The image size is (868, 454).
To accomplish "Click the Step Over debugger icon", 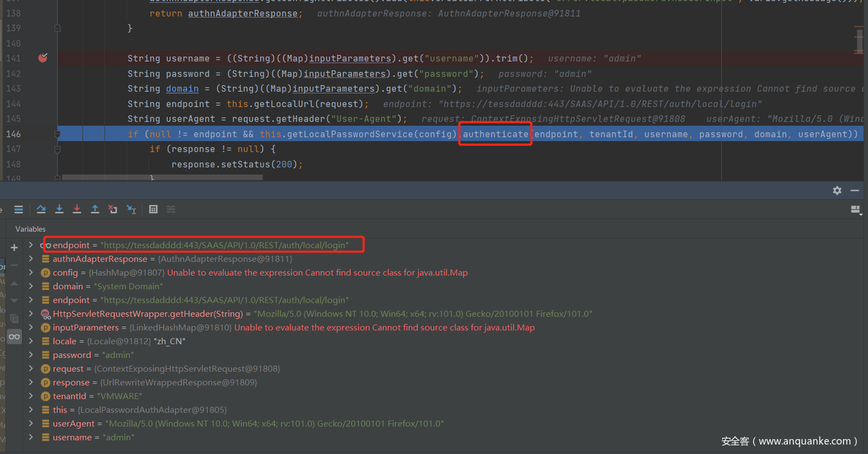I will pos(41,209).
